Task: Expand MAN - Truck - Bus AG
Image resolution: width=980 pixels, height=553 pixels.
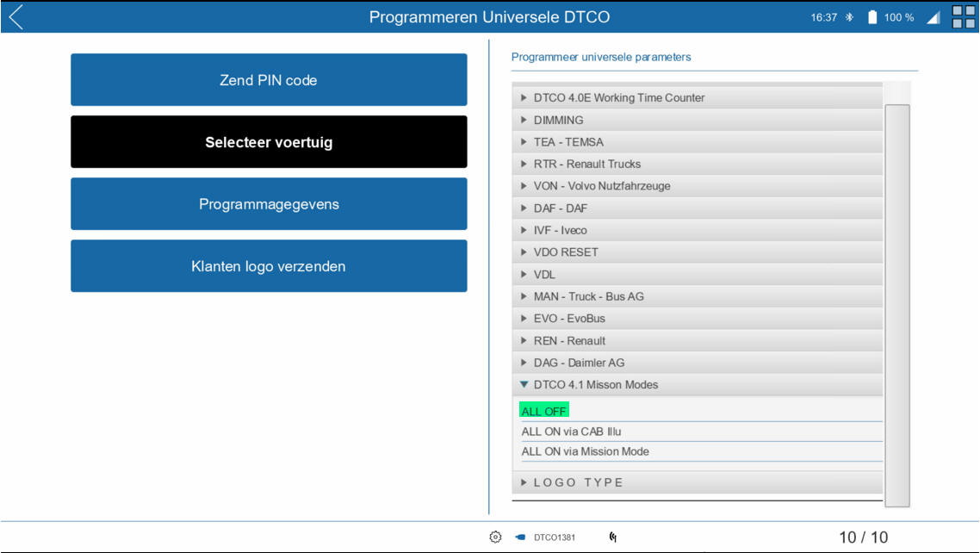Action: point(697,296)
